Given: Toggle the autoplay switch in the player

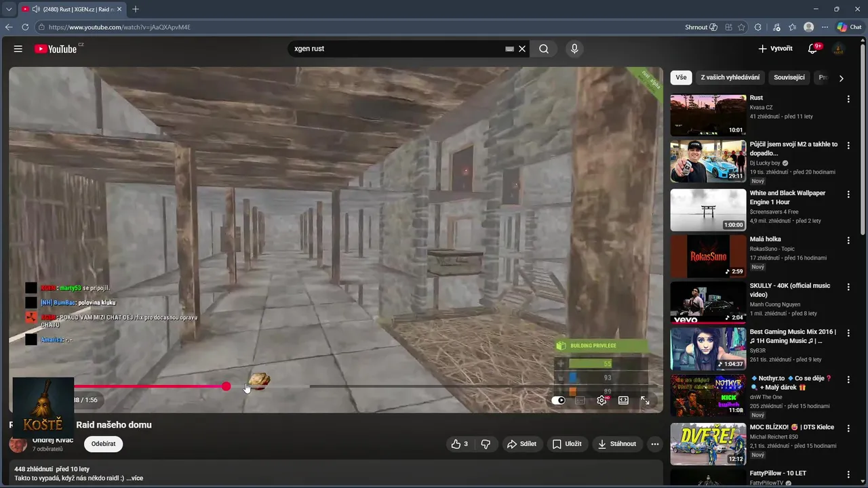Looking at the screenshot, I should pyautogui.click(x=558, y=401).
